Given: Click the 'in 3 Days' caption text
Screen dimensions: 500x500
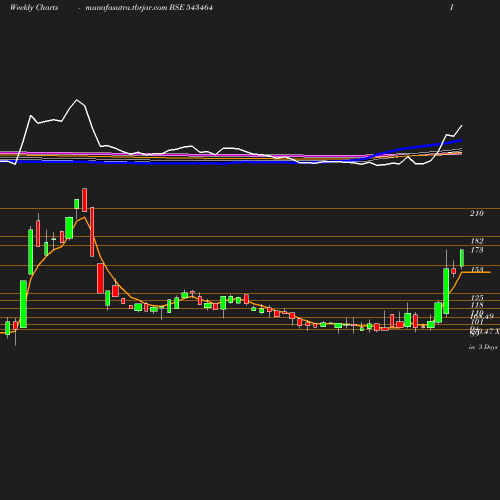Looking at the screenshot, I should 483,347.
